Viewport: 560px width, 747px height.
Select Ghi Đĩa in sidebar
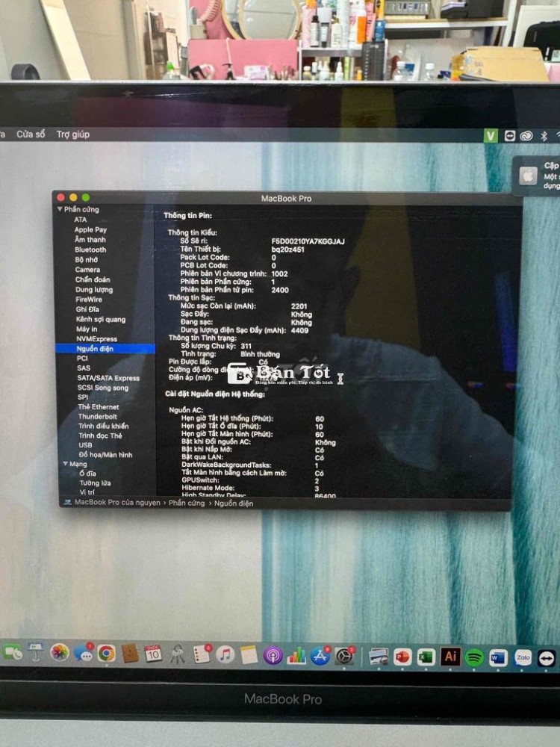(87, 310)
